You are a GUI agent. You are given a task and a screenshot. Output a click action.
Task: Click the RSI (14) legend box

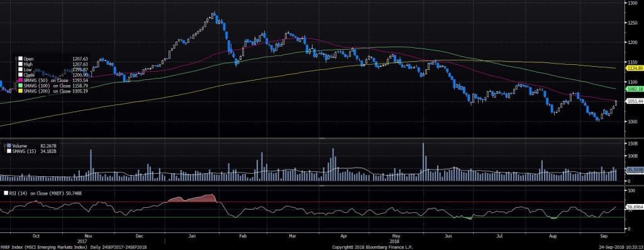tap(6, 193)
